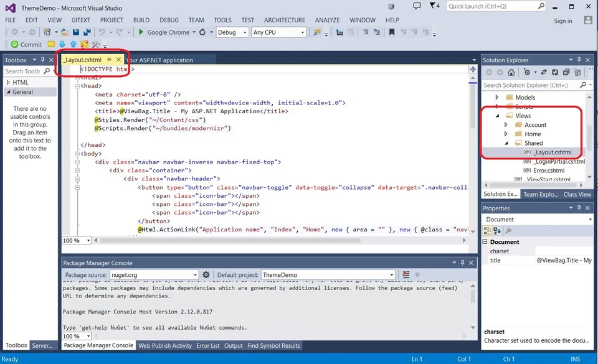Click the Sign in link
This screenshot has height=364, width=598.
coord(563,21)
